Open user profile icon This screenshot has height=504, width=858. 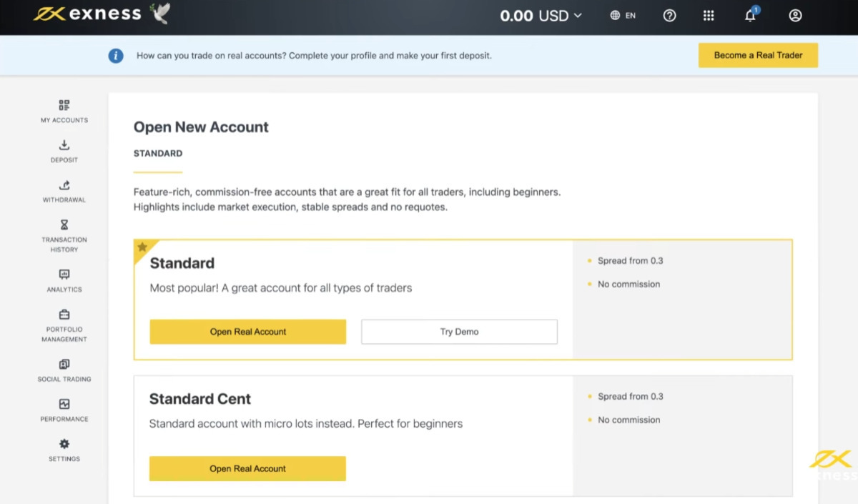[795, 15]
